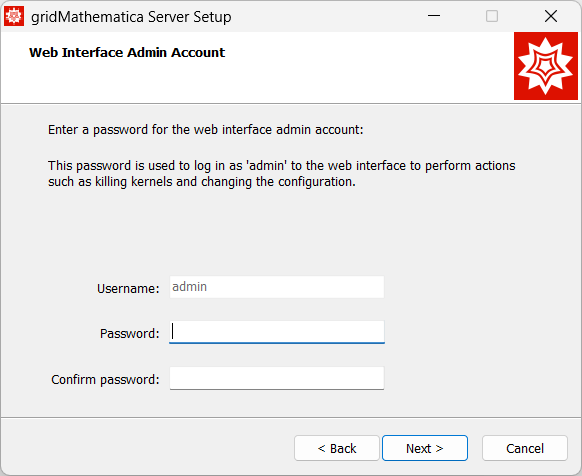Click the paragraph about killing kernels
Image resolution: width=582 pixels, height=476 pixels.
282,173
